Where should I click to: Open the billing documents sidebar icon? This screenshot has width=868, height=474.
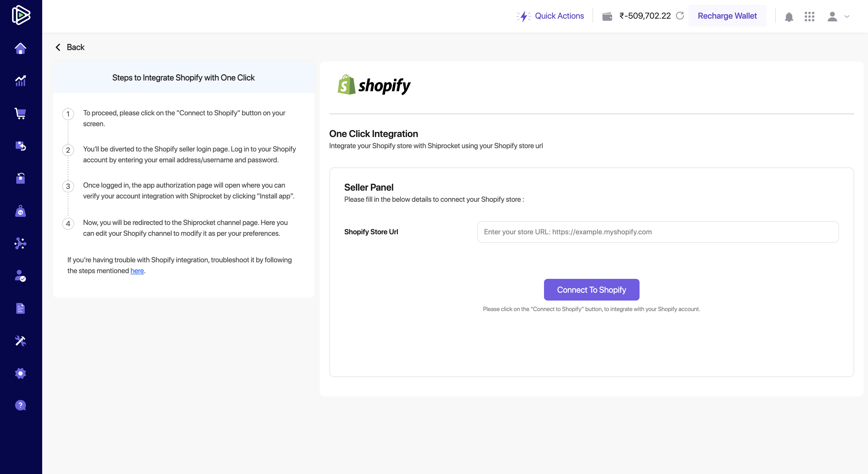click(x=20, y=308)
